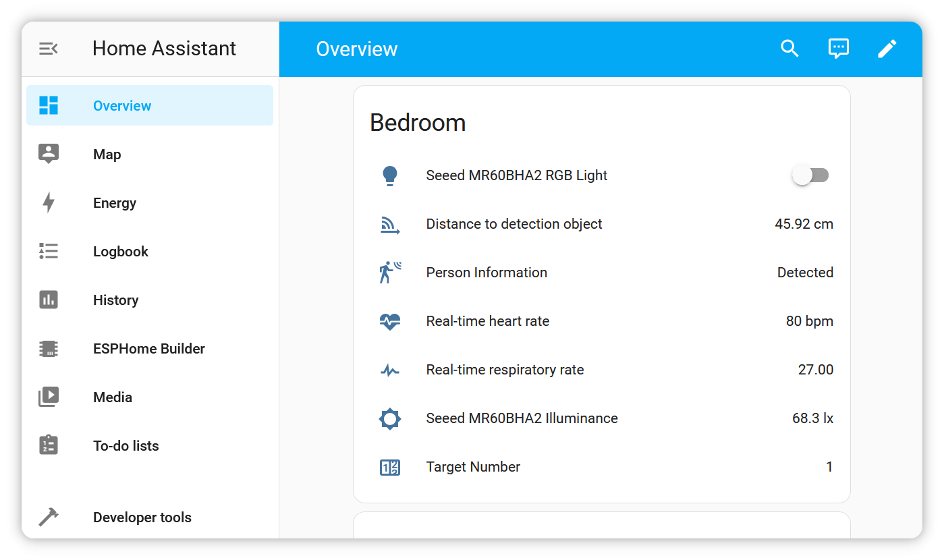Open the Overview menu item
The image size is (944, 560).
(150, 105)
